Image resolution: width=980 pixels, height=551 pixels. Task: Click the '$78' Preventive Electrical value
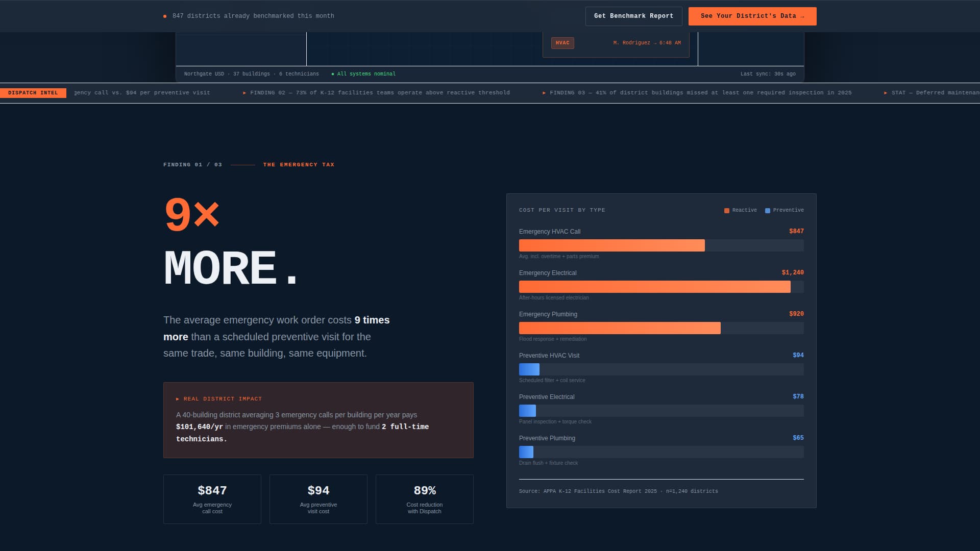coord(798,396)
